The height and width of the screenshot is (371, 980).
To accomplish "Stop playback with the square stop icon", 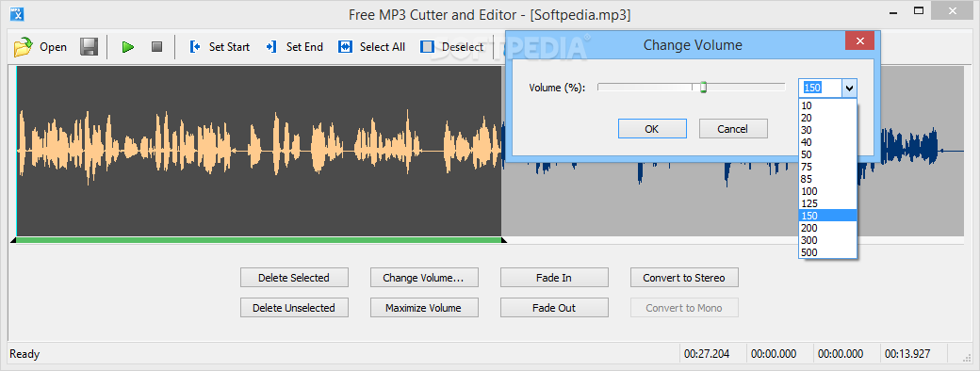I will click(x=156, y=47).
